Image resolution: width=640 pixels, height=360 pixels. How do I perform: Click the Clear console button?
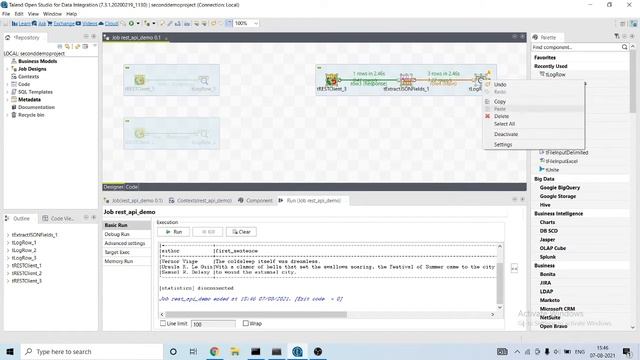pos(241,232)
